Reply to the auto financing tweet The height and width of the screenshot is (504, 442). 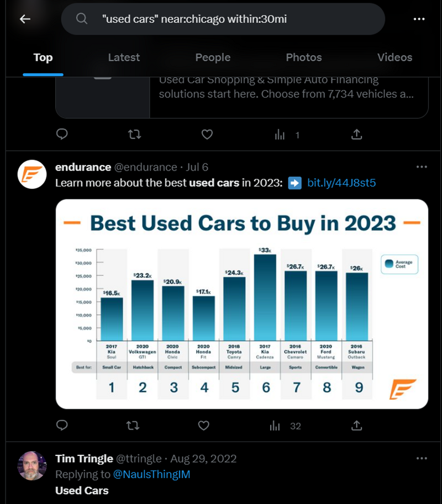tap(62, 134)
